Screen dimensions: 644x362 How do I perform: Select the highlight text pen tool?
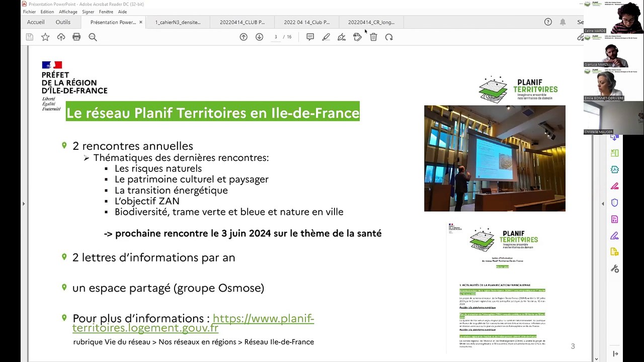[x=326, y=37]
